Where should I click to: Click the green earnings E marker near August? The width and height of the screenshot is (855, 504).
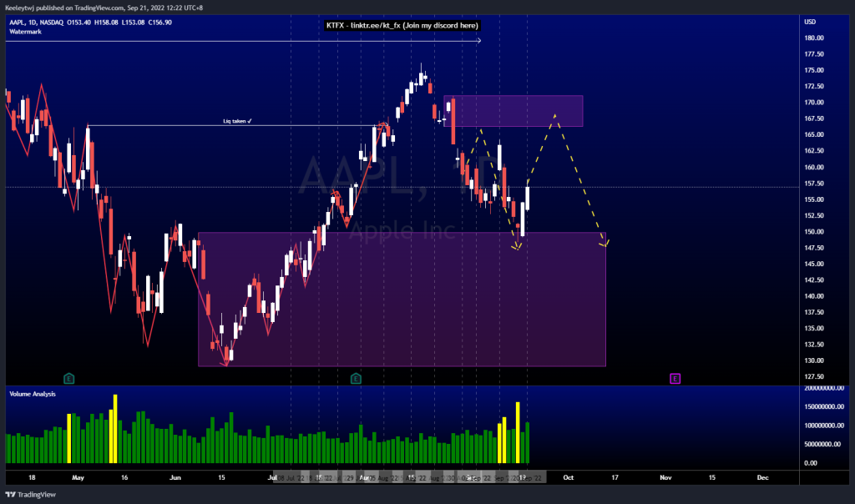pos(356,378)
